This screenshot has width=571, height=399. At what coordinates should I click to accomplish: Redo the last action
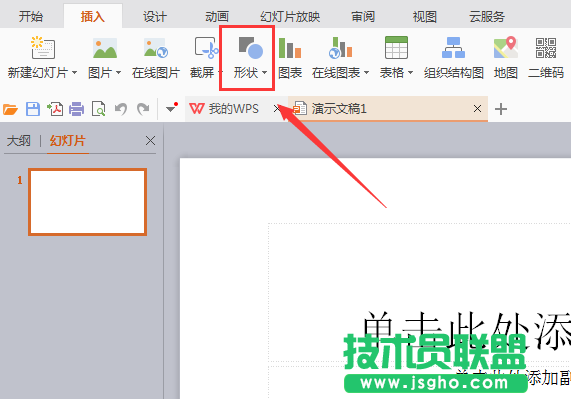tap(143, 109)
